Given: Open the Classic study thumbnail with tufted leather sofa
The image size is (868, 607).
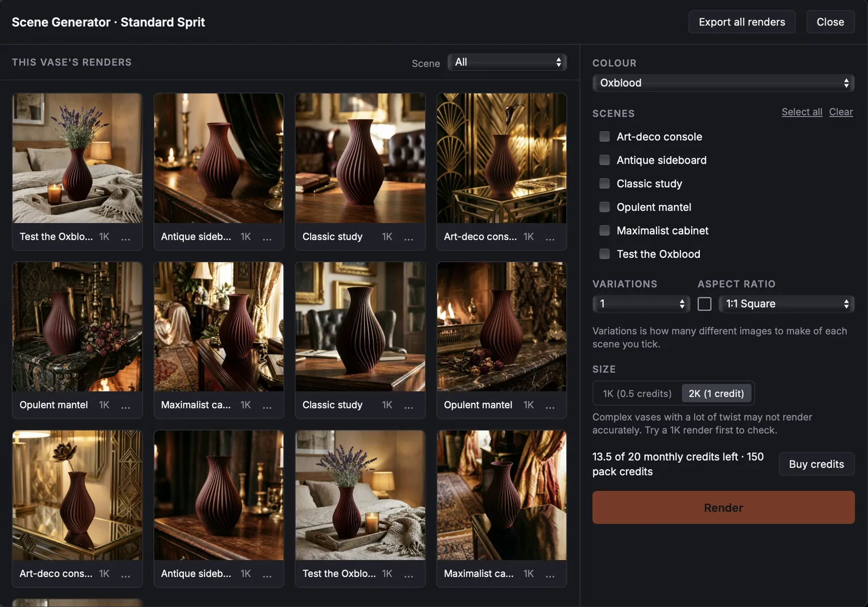Looking at the screenshot, I should pyautogui.click(x=360, y=158).
